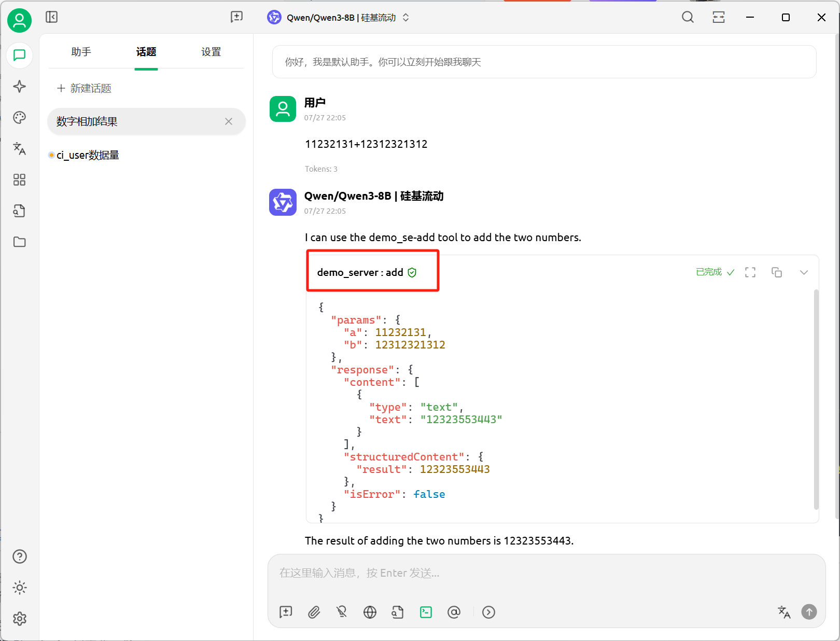Click the @ mention model icon
840x641 pixels.
pyautogui.click(x=454, y=612)
